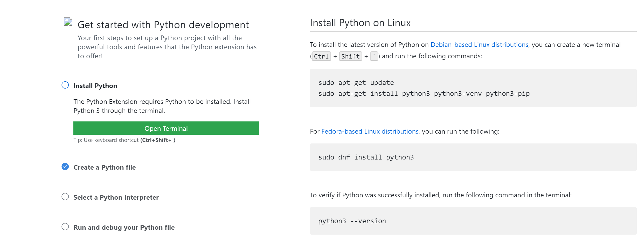This screenshot has width=644, height=239.
Task: Click the backtick key badge in the instructions
Action: [x=374, y=56]
